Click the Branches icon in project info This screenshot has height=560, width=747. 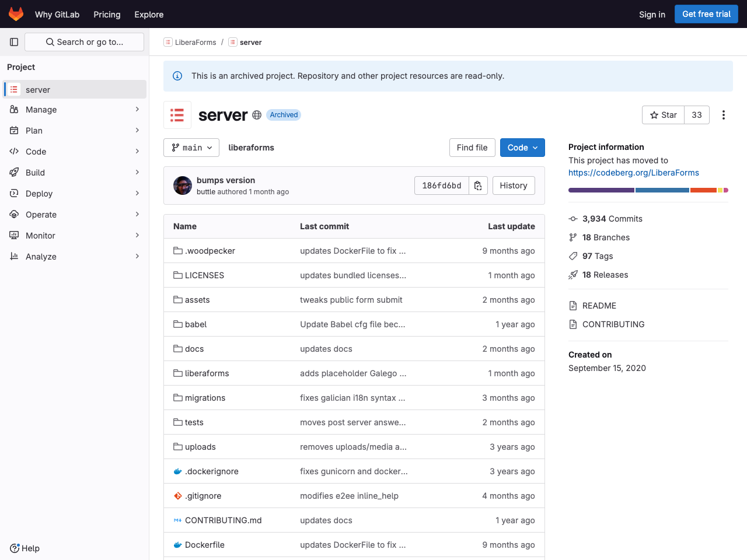point(573,237)
